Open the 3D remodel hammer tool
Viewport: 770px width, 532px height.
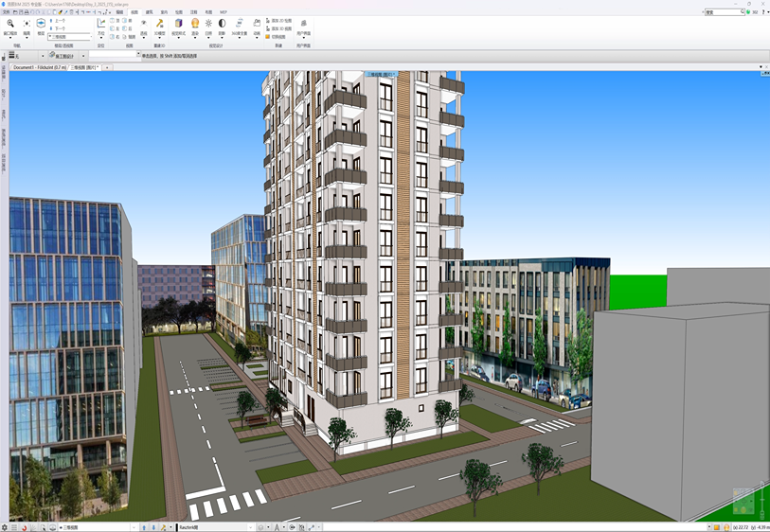click(159, 24)
